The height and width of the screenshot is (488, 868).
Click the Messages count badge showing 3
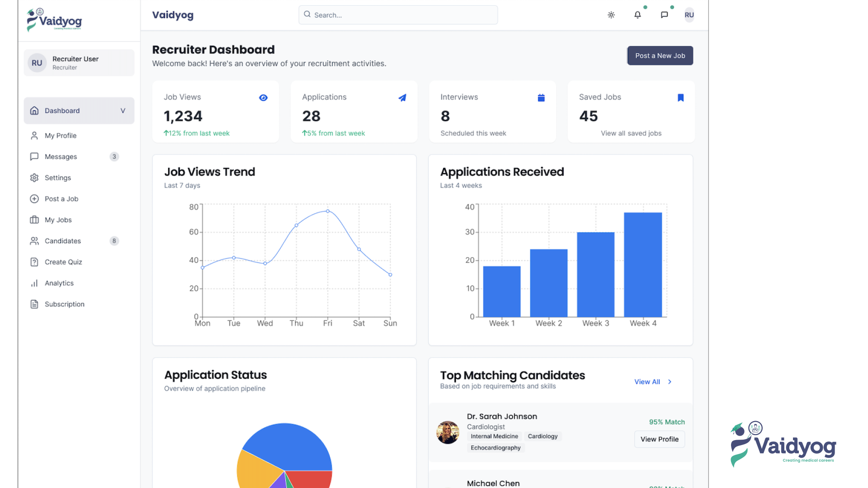pyautogui.click(x=114, y=157)
